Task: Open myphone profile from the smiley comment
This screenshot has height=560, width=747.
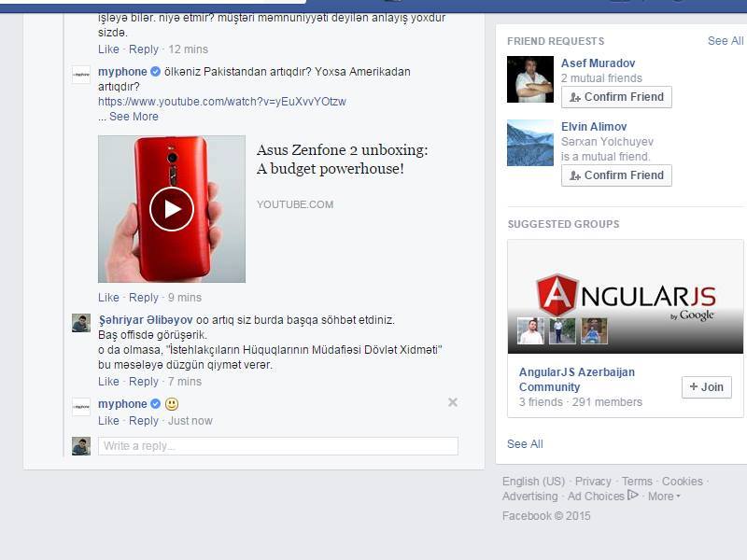Action: tap(122, 404)
